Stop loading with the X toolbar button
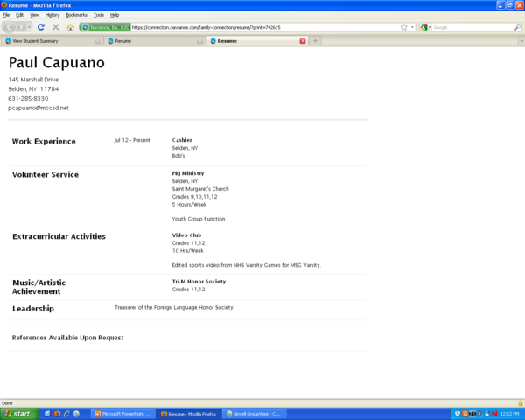 click(x=56, y=27)
